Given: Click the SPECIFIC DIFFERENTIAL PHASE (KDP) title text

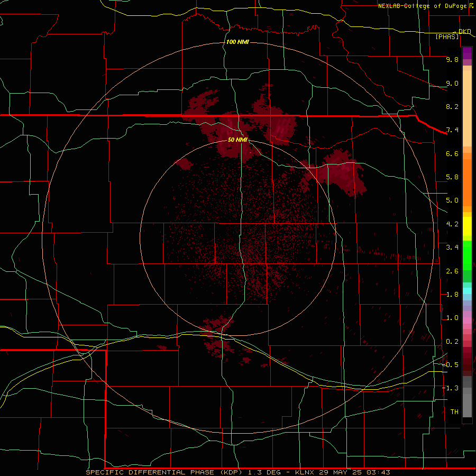Looking at the screenshot, I should 164,472.
